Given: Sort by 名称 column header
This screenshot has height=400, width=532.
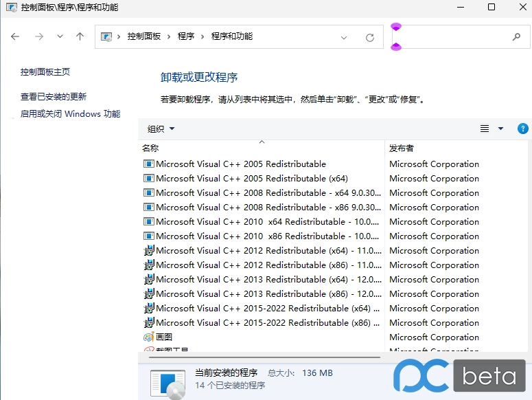Looking at the screenshot, I should pyautogui.click(x=262, y=148).
